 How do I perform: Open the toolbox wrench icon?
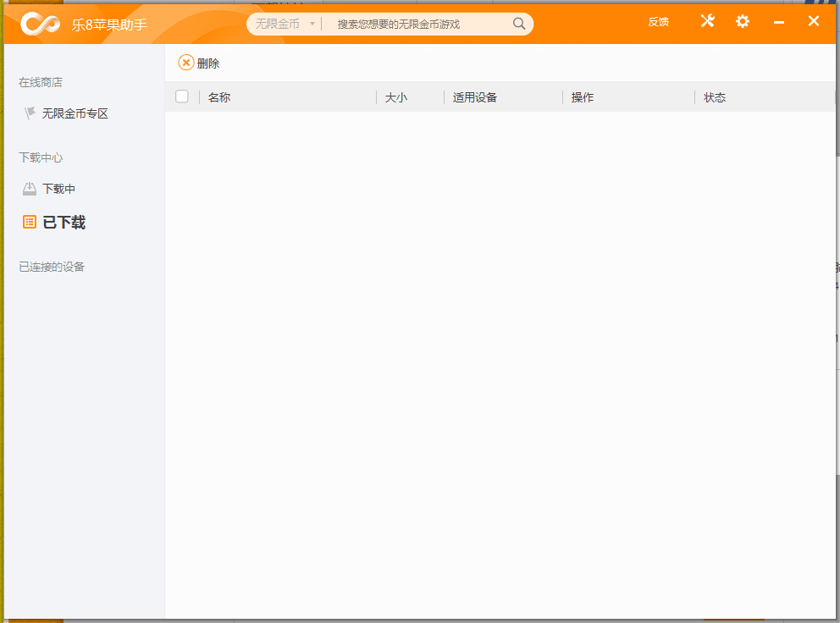point(708,21)
